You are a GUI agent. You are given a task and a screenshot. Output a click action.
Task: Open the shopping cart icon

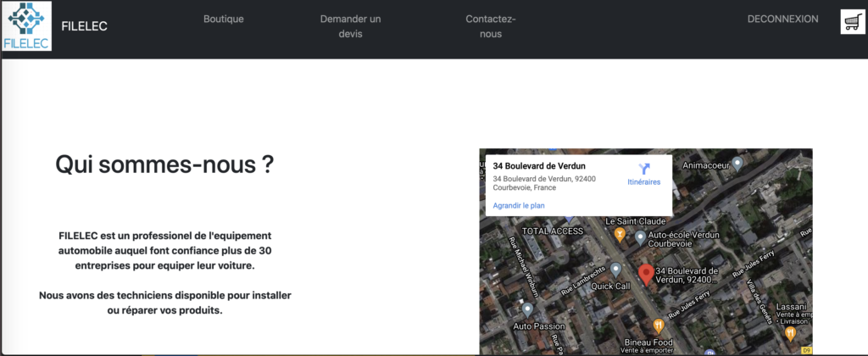click(x=852, y=23)
